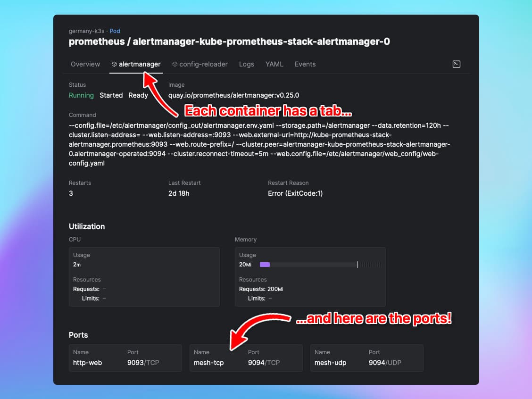Image resolution: width=532 pixels, height=399 pixels.
Task: Click the mesh-tcp port name
Action: click(x=208, y=363)
